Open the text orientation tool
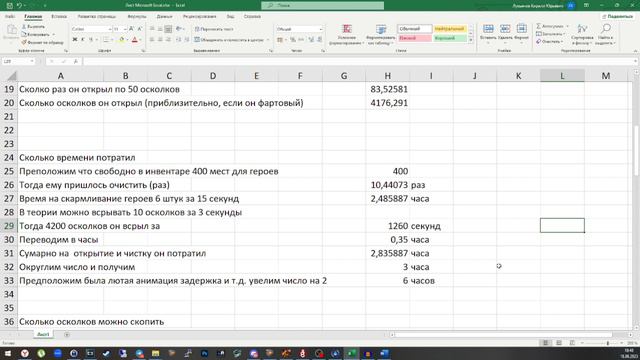The height and width of the screenshot is (360, 640). coord(179,29)
